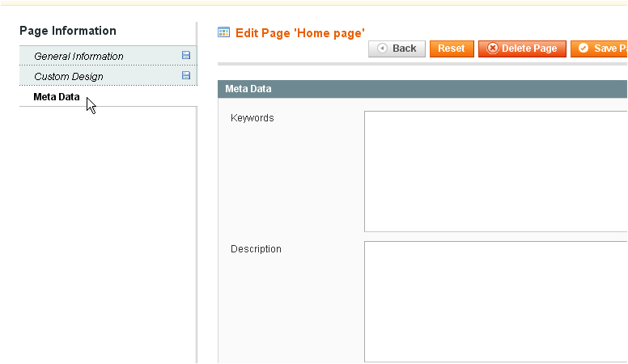Viewport: 628px width, 364px height.
Task: Focus the Keywords text area
Action: pyautogui.click(x=495, y=171)
